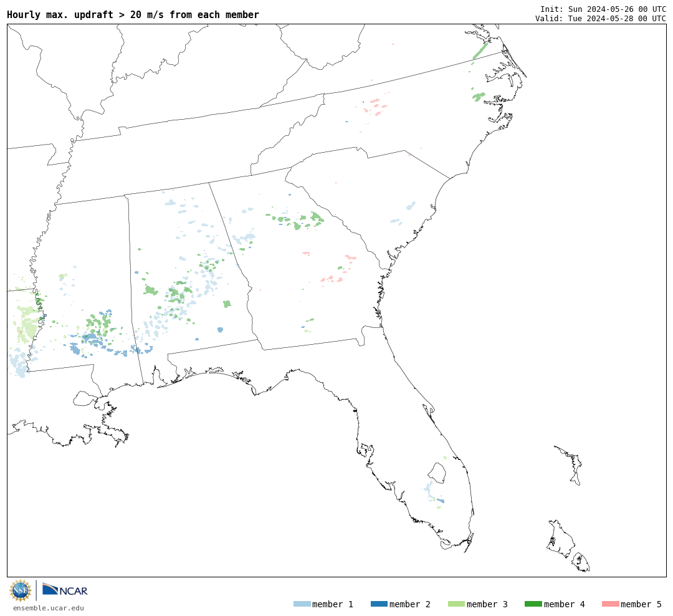Click the 'Hourly max. updraft > 20 m/s' title
Viewport: 673px width, 616px height.
[133, 15]
